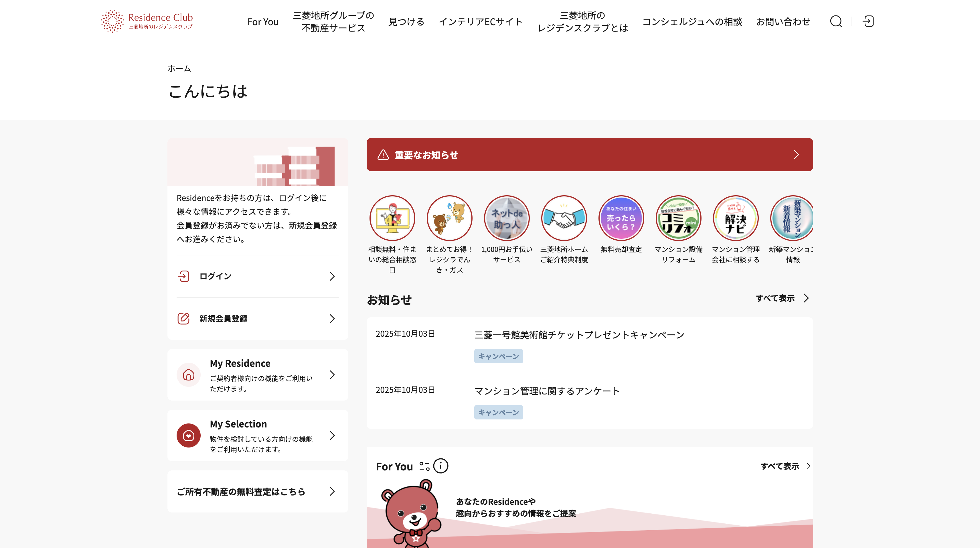Expand the 重要なお知らせ banner chevron
Image resolution: width=980 pixels, height=548 pixels.
pyautogui.click(x=796, y=155)
